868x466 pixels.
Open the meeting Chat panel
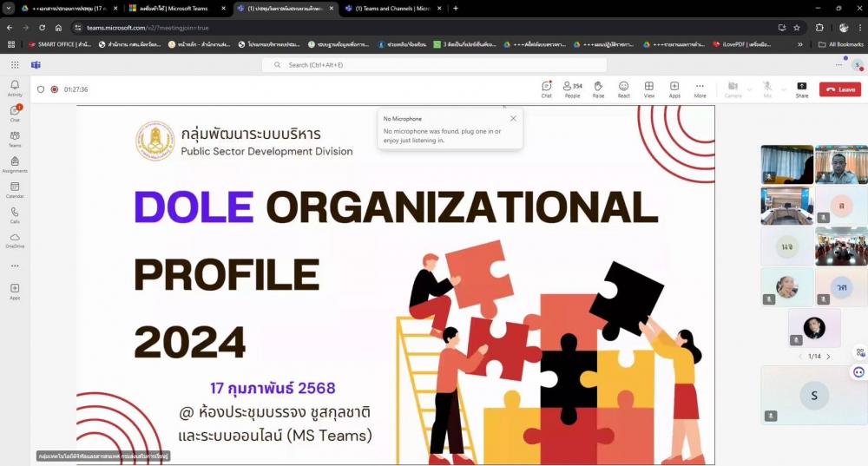546,89
